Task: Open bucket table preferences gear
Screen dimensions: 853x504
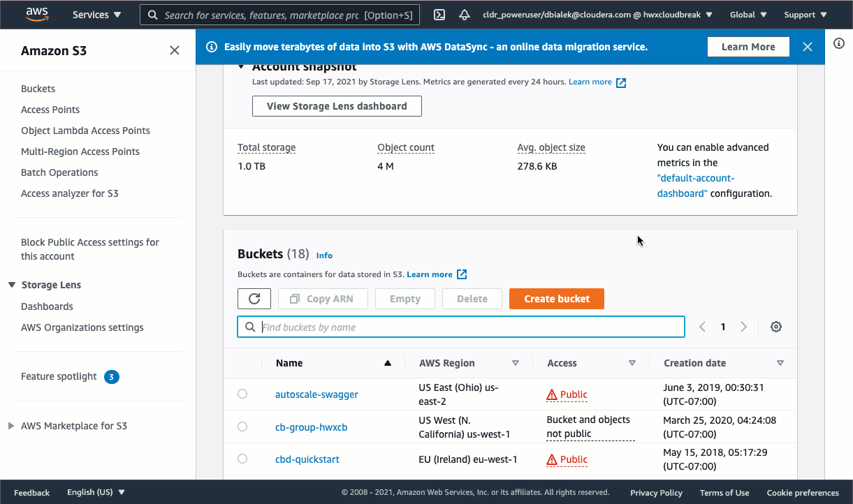Action: click(x=775, y=327)
